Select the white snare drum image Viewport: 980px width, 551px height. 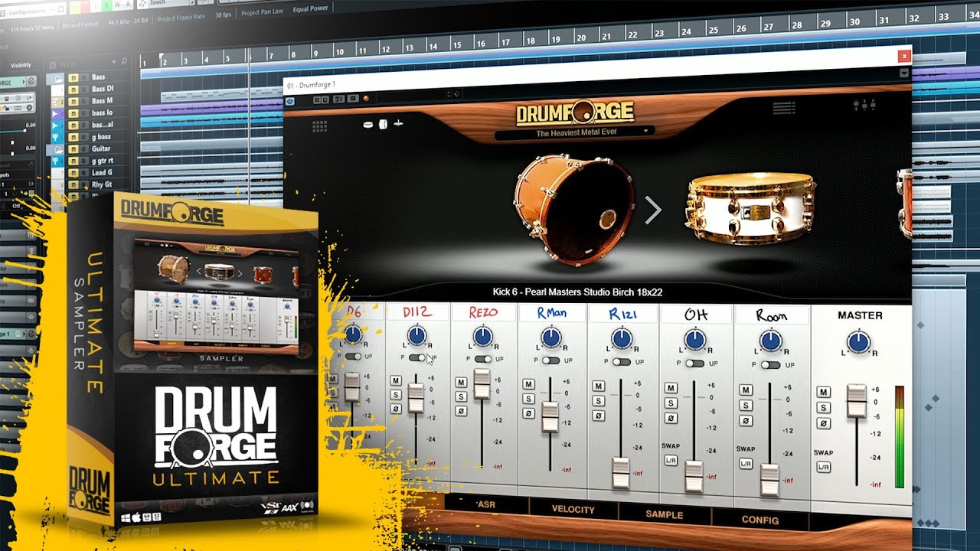tap(750, 208)
